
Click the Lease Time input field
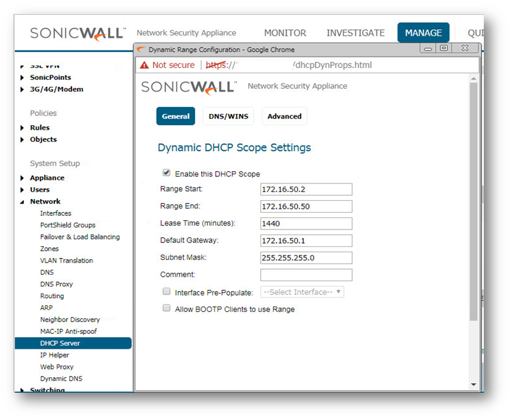[x=306, y=224]
